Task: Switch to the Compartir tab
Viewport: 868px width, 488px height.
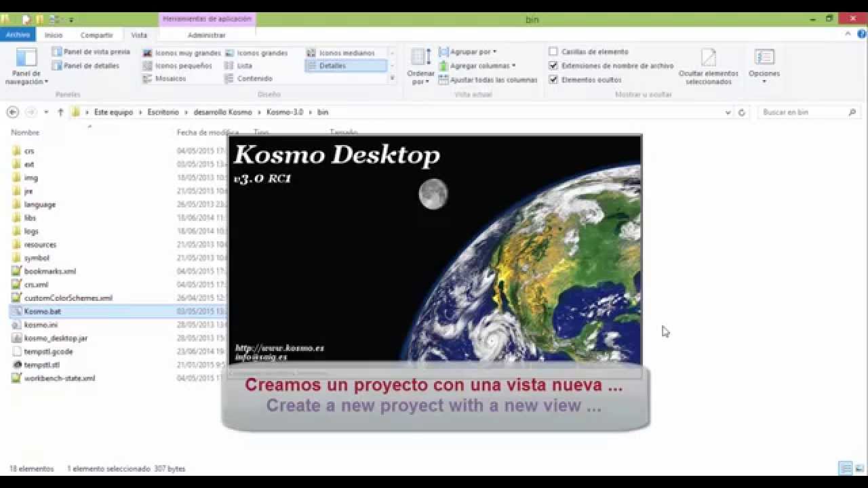Action: 97,35
